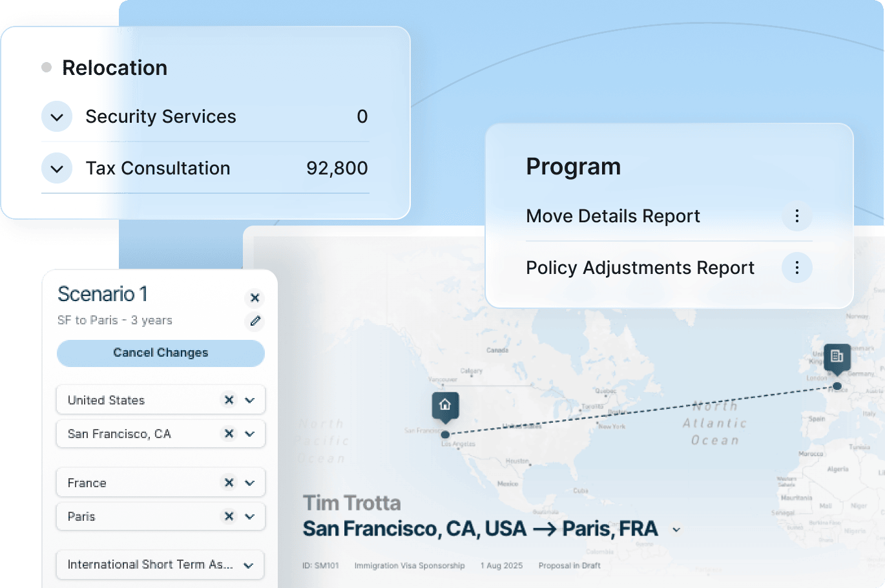Close the Scenario 1 panel
The image size is (885, 588).
point(255,298)
